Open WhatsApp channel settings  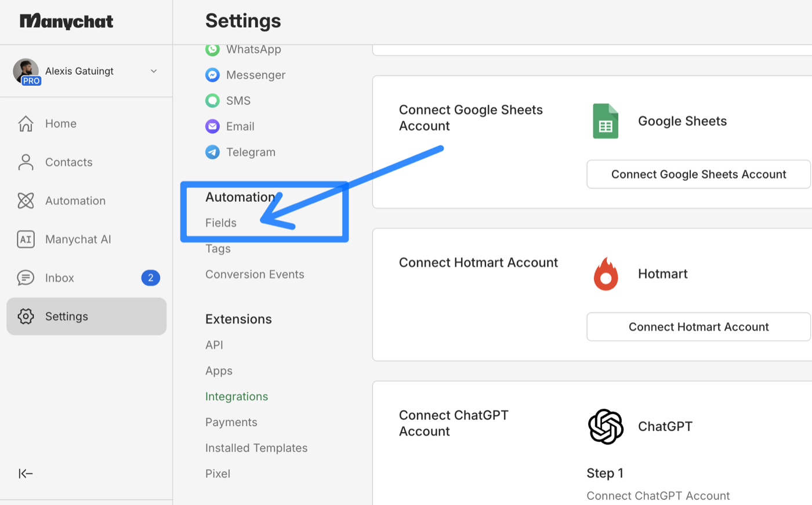tap(253, 49)
